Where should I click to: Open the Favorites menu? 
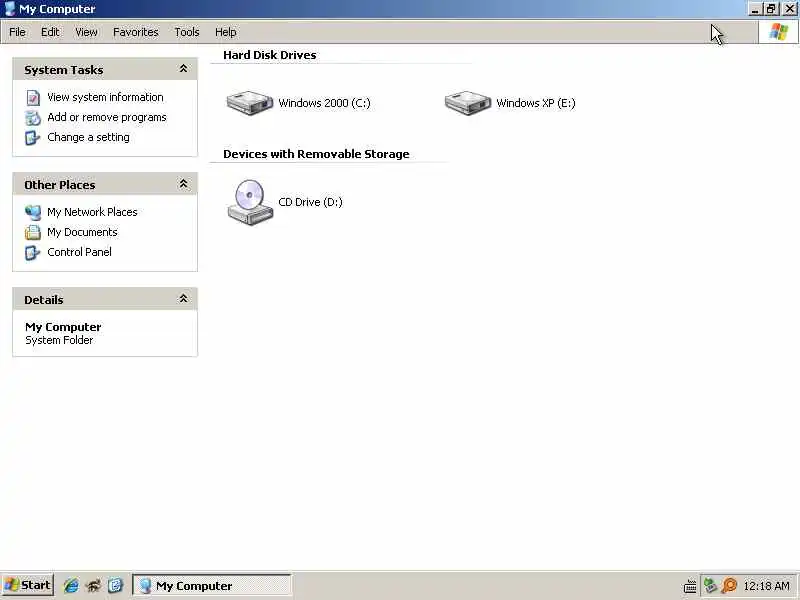(x=136, y=32)
